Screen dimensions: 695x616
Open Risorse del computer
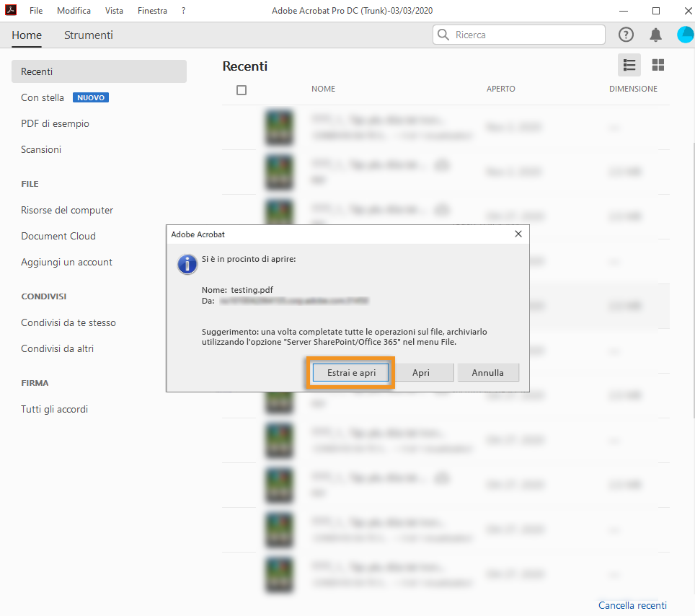pos(66,210)
